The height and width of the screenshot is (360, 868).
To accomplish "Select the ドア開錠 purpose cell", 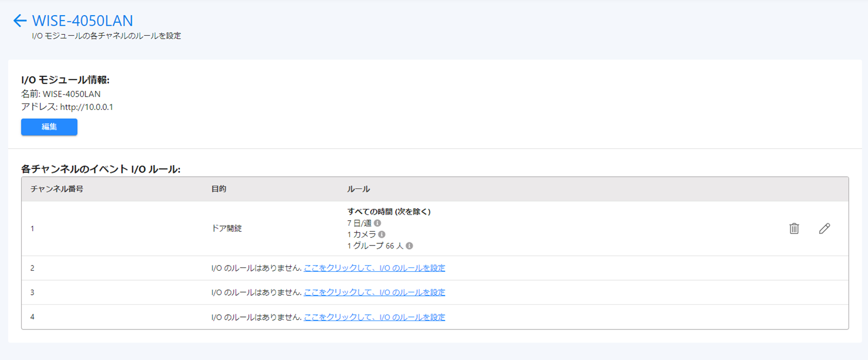I will (227, 229).
